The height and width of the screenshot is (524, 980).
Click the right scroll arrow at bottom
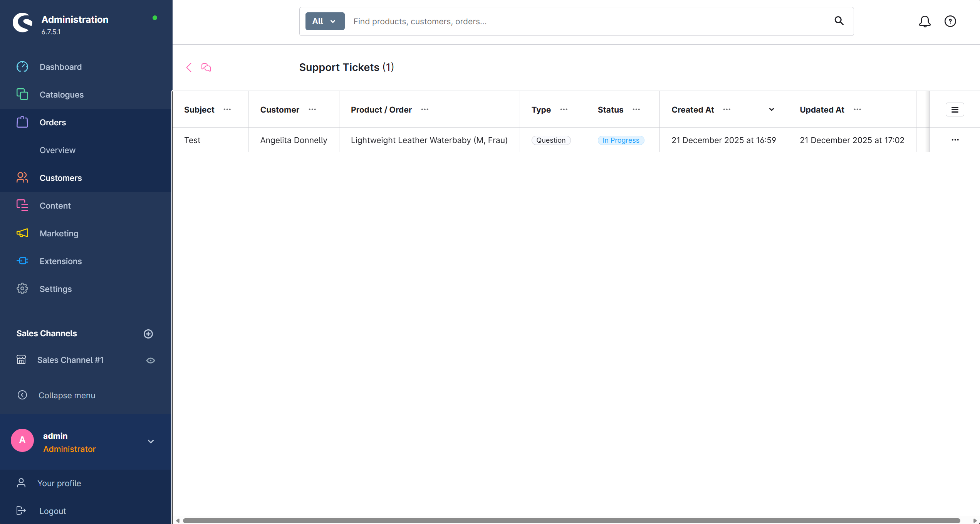tap(975, 521)
